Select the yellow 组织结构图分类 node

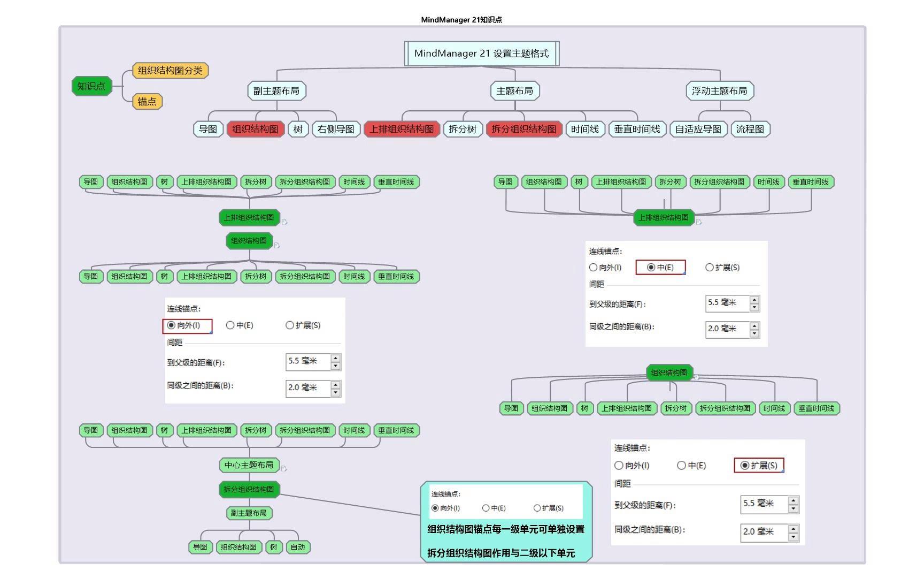click(170, 70)
